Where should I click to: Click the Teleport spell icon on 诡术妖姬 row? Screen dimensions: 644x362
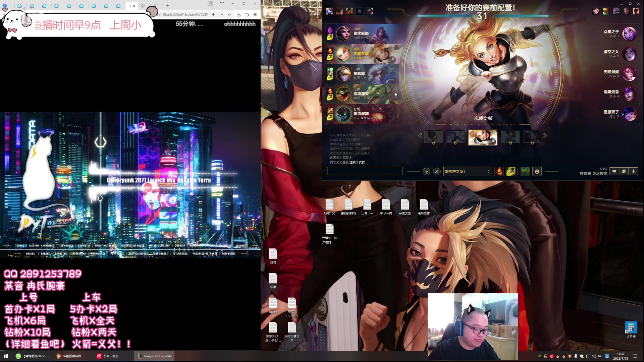(x=330, y=30)
